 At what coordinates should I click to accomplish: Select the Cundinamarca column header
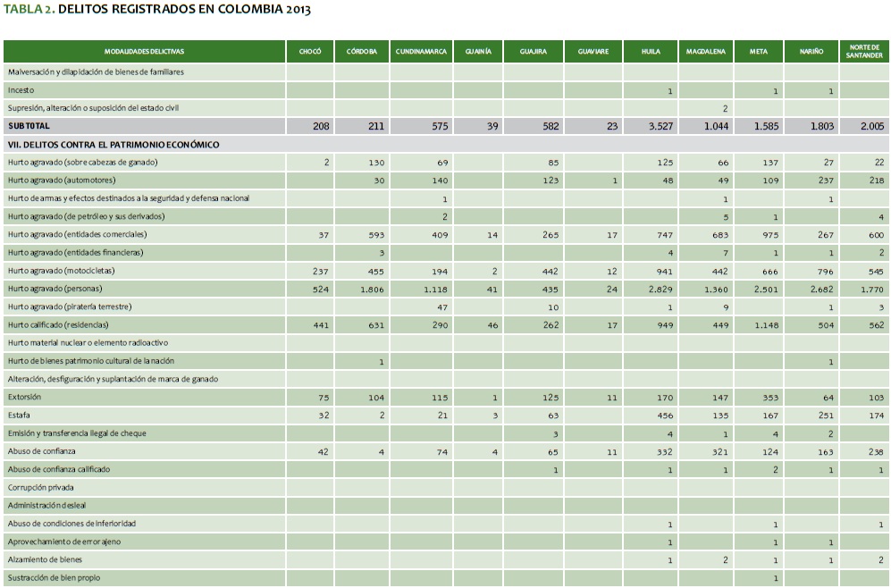coord(420,52)
